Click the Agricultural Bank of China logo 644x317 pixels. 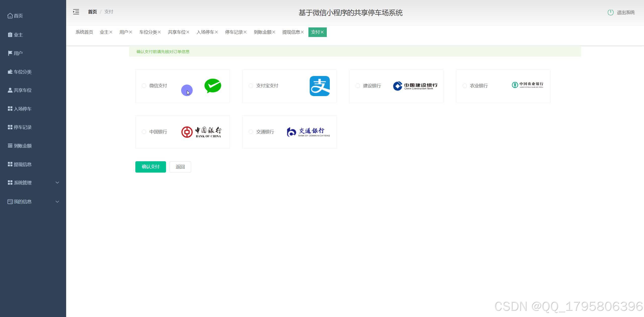528,85
